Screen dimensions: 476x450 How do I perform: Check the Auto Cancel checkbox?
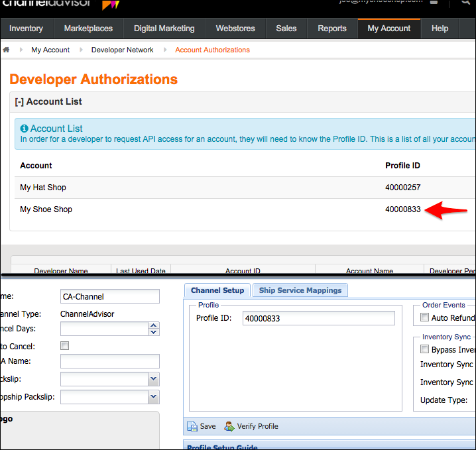pos(65,345)
